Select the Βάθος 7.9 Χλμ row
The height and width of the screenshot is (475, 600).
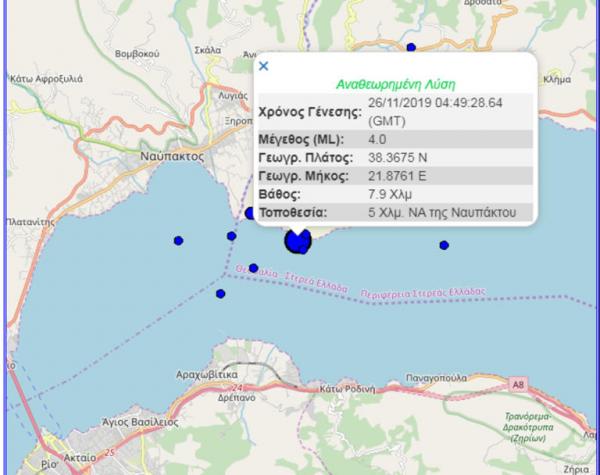point(396,193)
